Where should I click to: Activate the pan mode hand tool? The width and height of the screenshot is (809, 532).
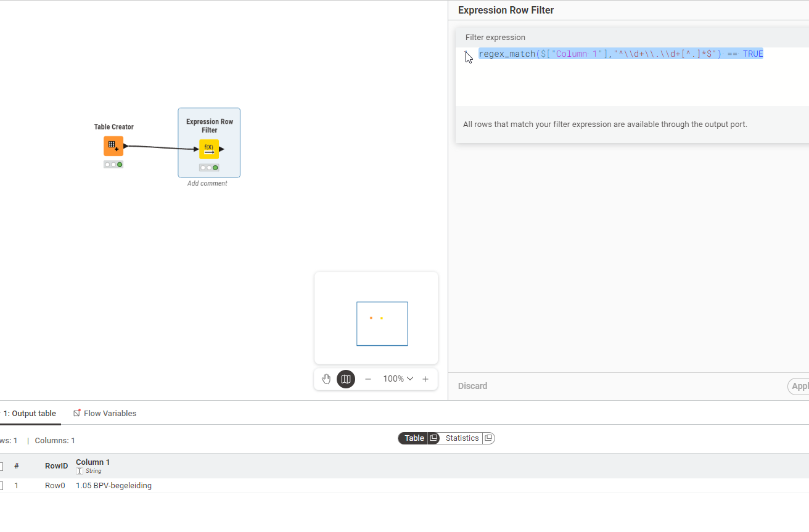pyautogui.click(x=326, y=379)
